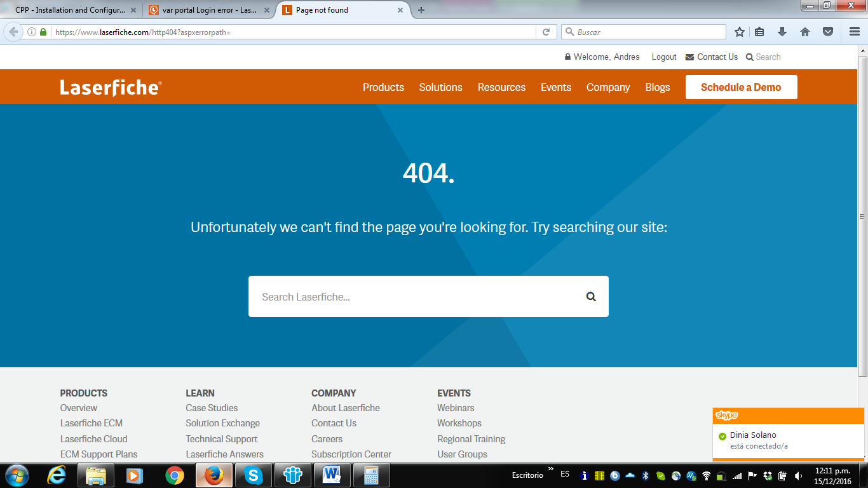
Task: Open the Contact Us header link
Action: tap(712, 57)
